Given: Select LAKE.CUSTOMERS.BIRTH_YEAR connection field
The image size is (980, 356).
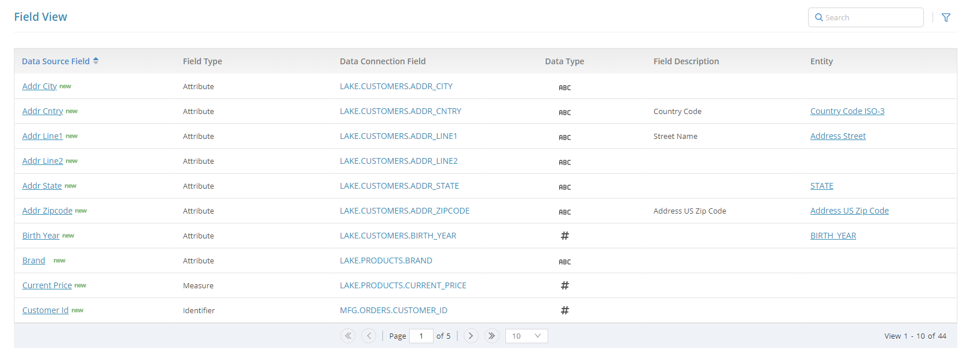Looking at the screenshot, I should 398,236.
